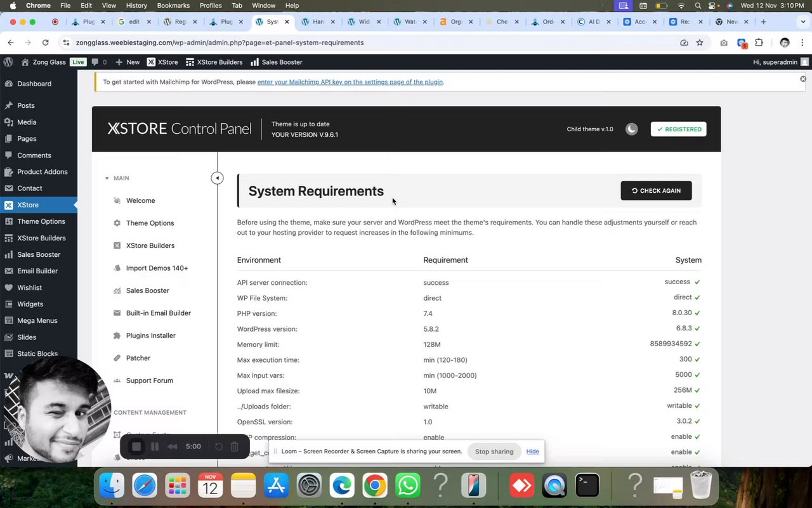Open Spotlight search in the menu bar
Image resolution: width=812 pixels, height=508 pixels.
(698, 5)
